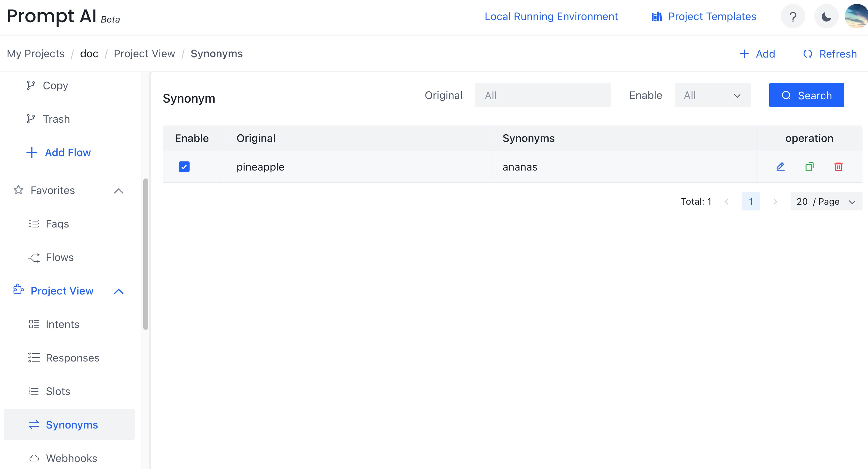868x469 pixels.
Task: Click the next page arrow
Action: (775, 201)
